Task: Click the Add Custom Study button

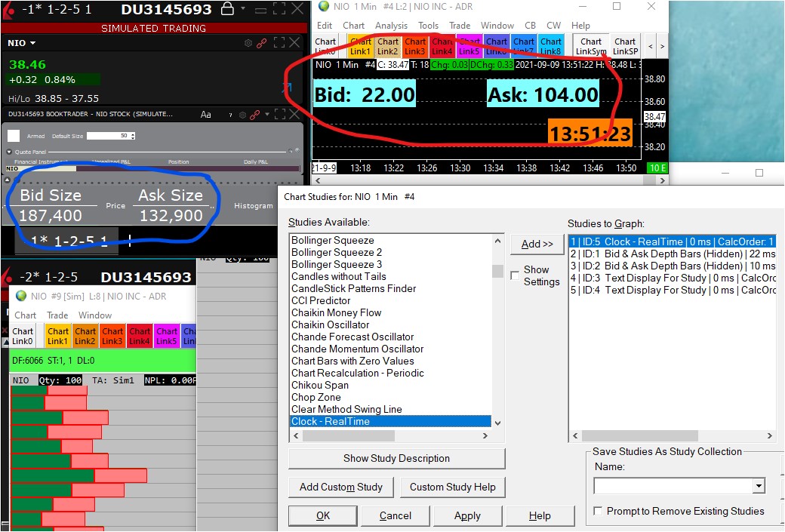Action: click(341, 487)
